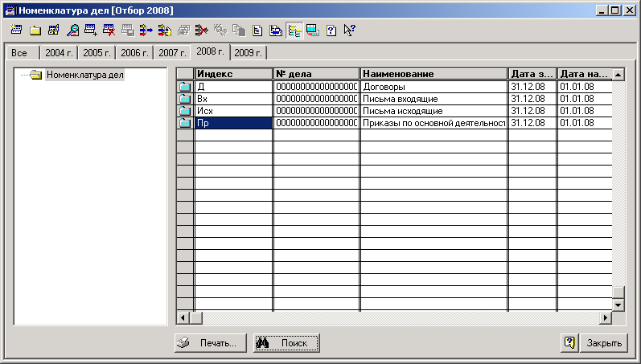Click the help icon next to Закрыть
Viewport: 641px width, 364px height.
[x=569, y=342]
